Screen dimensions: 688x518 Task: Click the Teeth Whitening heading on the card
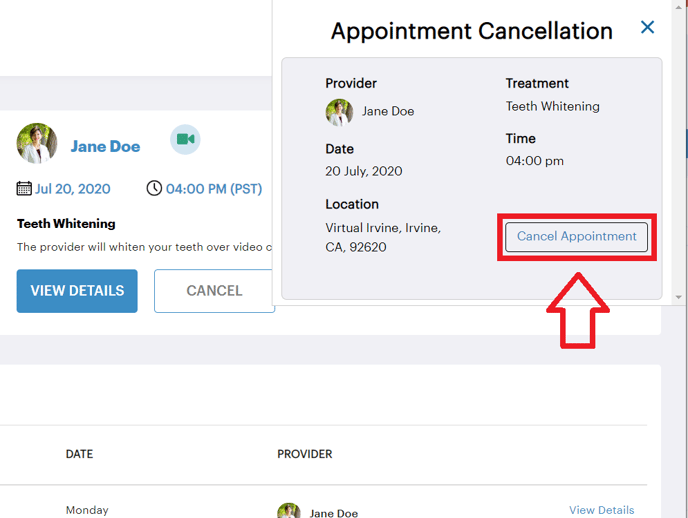[66, 224]
